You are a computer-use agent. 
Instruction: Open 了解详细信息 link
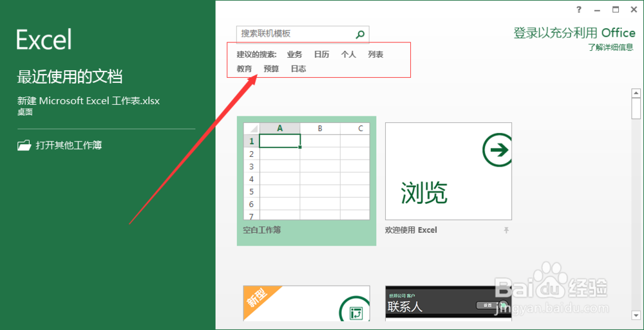(x=611, y=47)
